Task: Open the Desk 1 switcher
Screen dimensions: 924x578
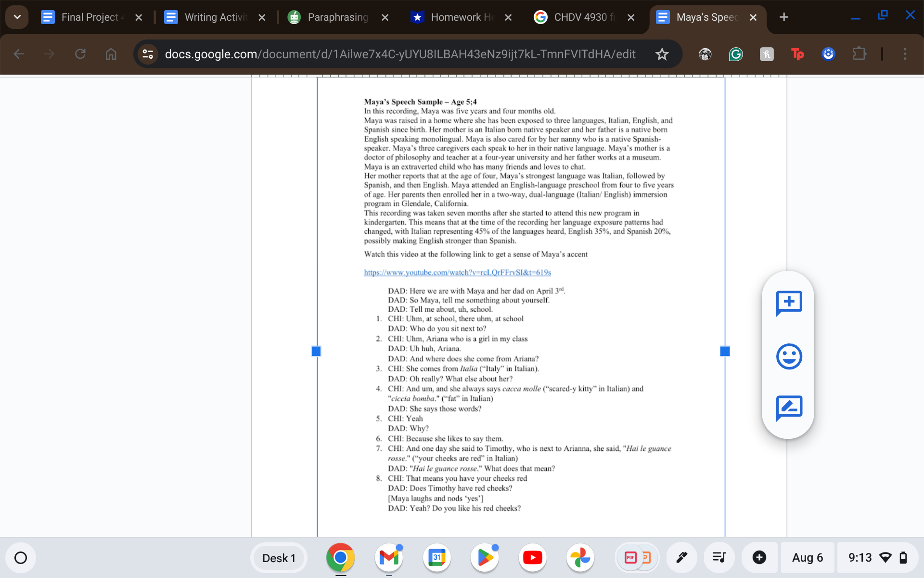Action: pos(279,558)
